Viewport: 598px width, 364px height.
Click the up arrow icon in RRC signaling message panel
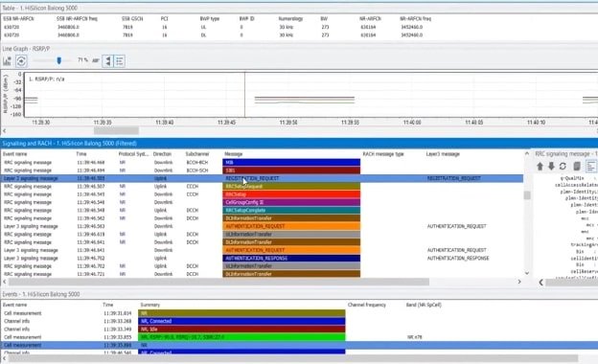pos(540,166)
